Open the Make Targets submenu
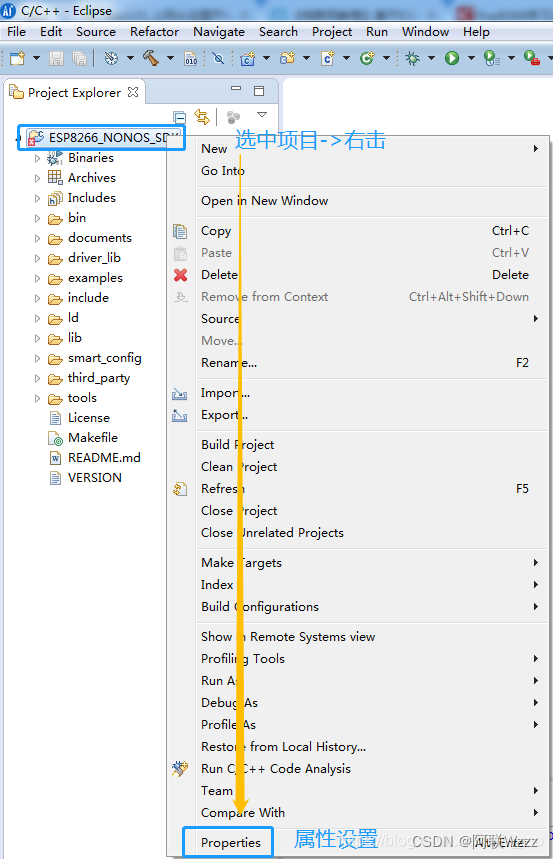Viewport: 553px width, 859px height. [x=357, y=563]
